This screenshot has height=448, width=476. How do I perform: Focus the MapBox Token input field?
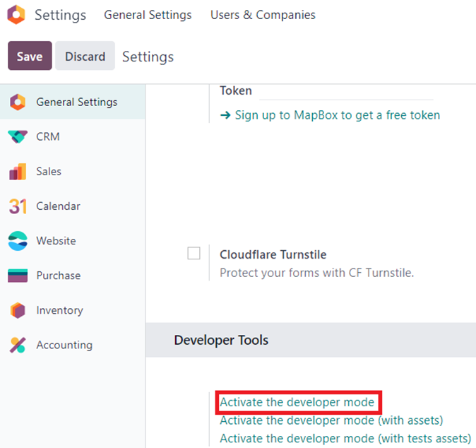[346, 93]
